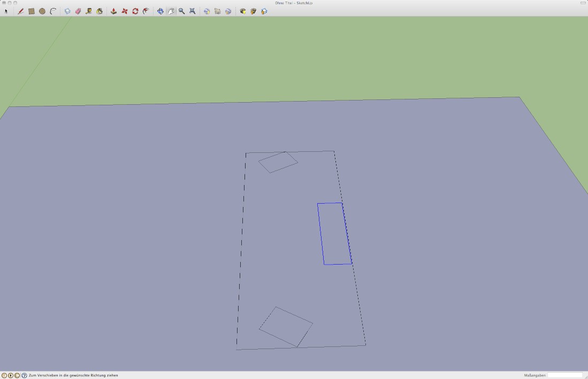Open the help question mark icon
588x379 pixels.
(24, 375)
